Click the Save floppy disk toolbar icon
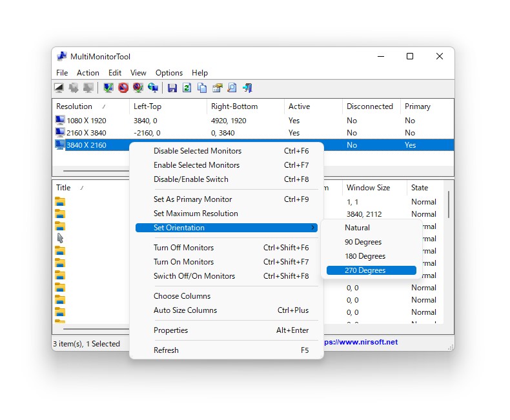Viewport: 510px width, 420px height. (172, 88)
